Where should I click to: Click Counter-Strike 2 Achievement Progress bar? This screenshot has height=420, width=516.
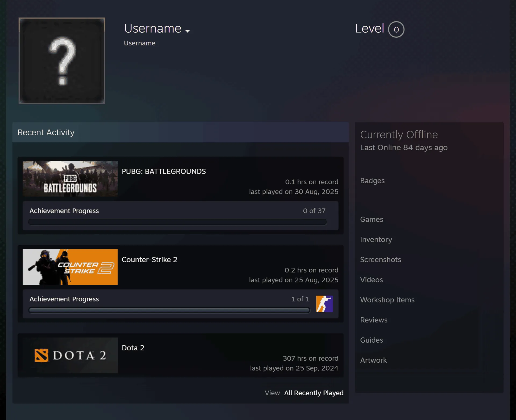(x=169, y=310)
